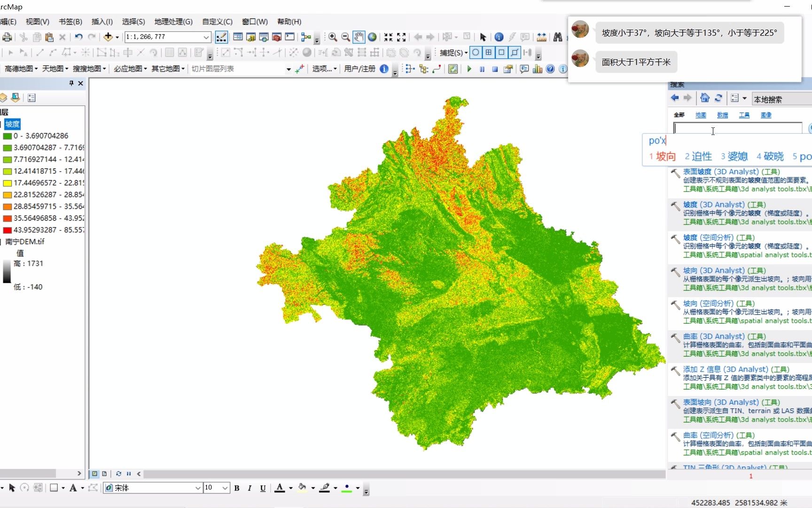Select the Identify tool
Screen dimensions: 812x508
pyautogui.click(x=499, y=37)
